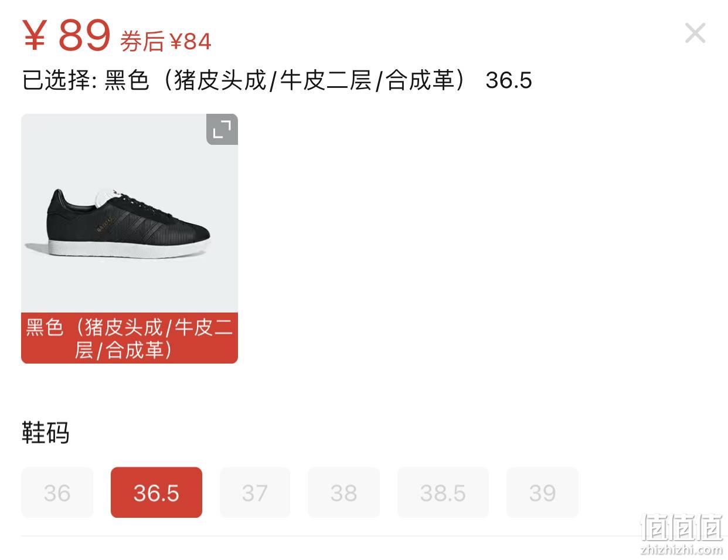Image resolution: width=728 pixels, height=560 pixels.
Task: Choose the 黑色 color option label
Action: tap(130, 338)
